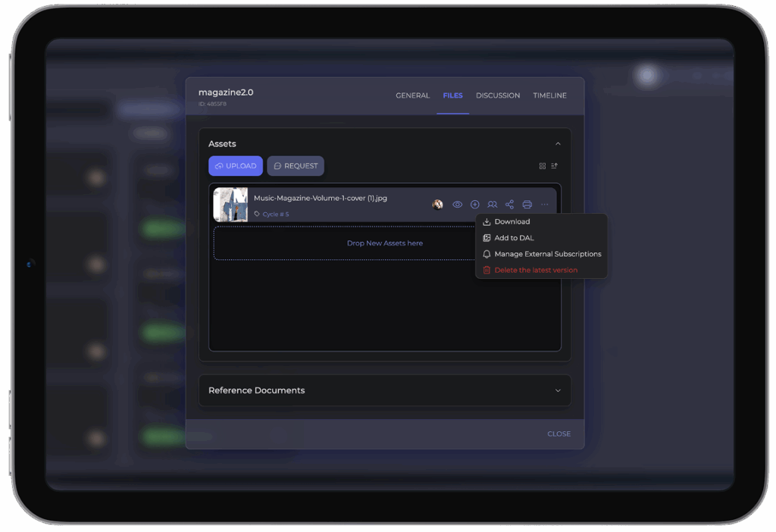
Task: Expand the Reference Documents section
Action: pos(558,390)
